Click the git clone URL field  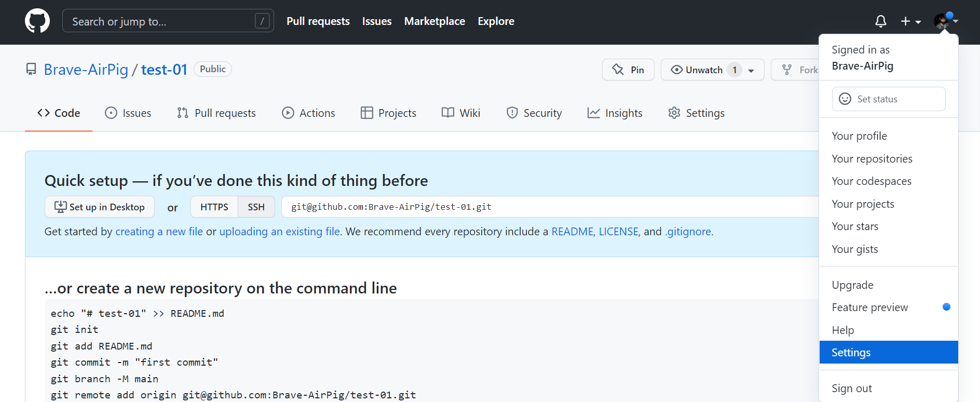coord(550,207)
